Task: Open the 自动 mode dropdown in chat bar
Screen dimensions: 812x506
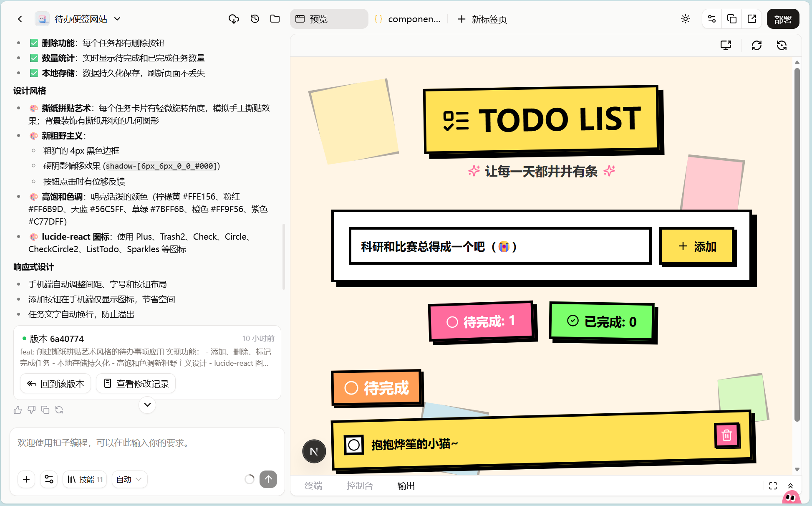Action: 129,479
